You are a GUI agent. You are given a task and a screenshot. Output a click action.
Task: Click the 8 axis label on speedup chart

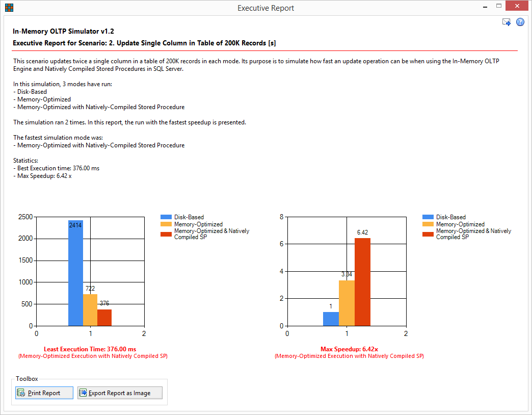pyautogui.click(x=282, y=217)
